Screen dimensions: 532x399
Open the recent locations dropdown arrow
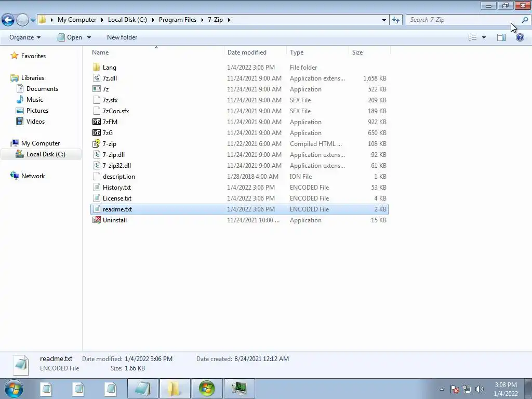pos(33,20)
